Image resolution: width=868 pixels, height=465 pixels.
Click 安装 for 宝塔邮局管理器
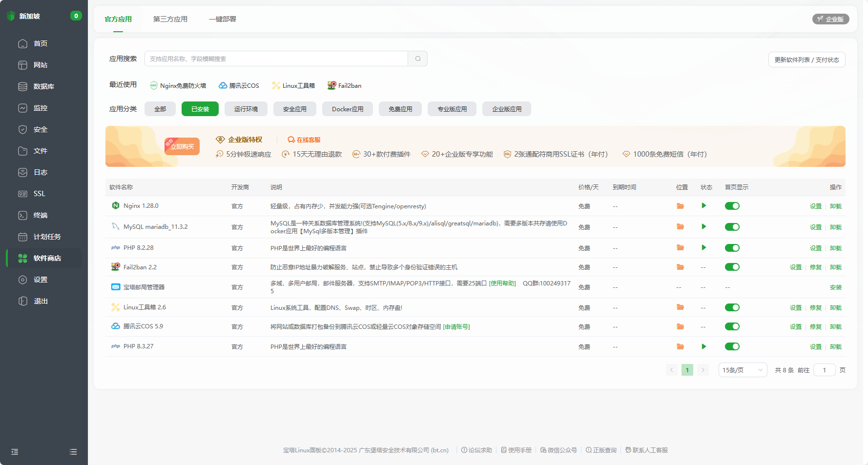(835, 287)
